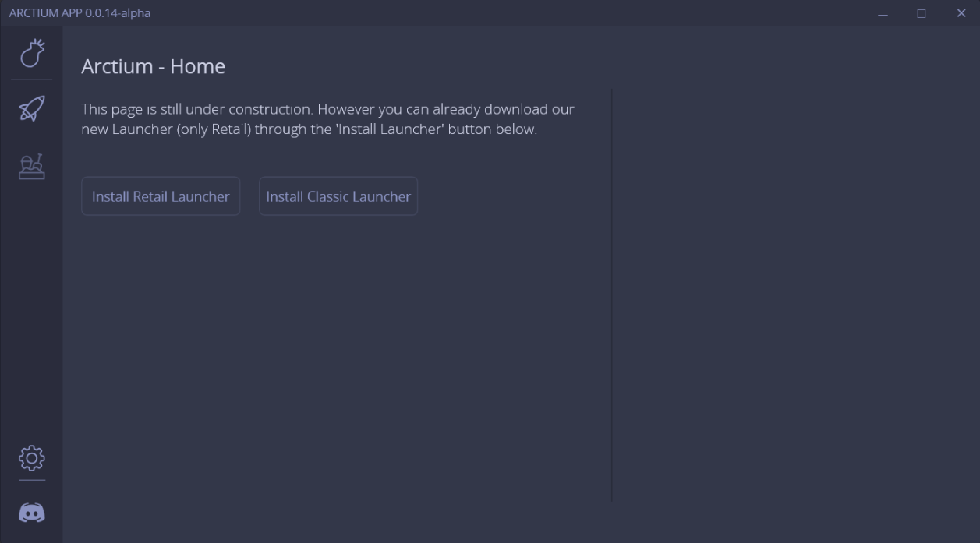
Task: Select the Arctium - Home heading
Action: point(152,66)
